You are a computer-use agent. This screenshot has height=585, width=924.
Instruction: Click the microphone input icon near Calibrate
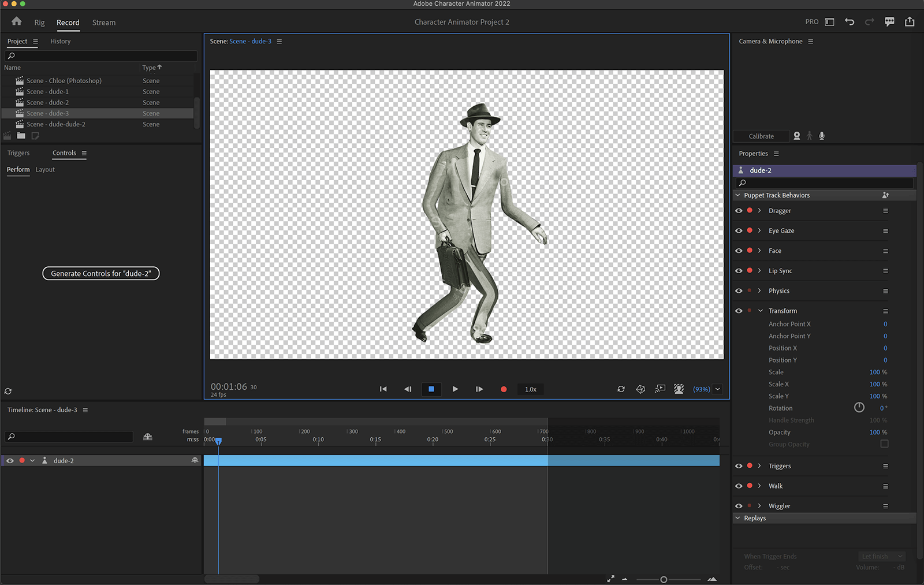tap(821, 136)
